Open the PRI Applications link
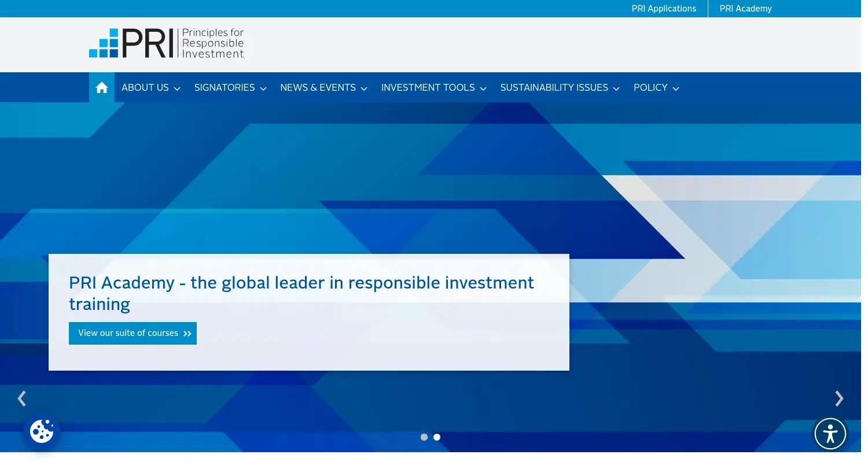This screenshot has width=868, height=473. (664, 9)
